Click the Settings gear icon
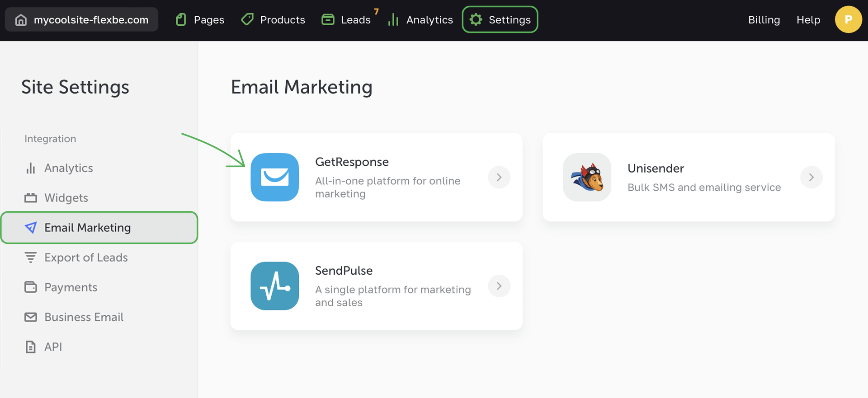 point(476,20)
